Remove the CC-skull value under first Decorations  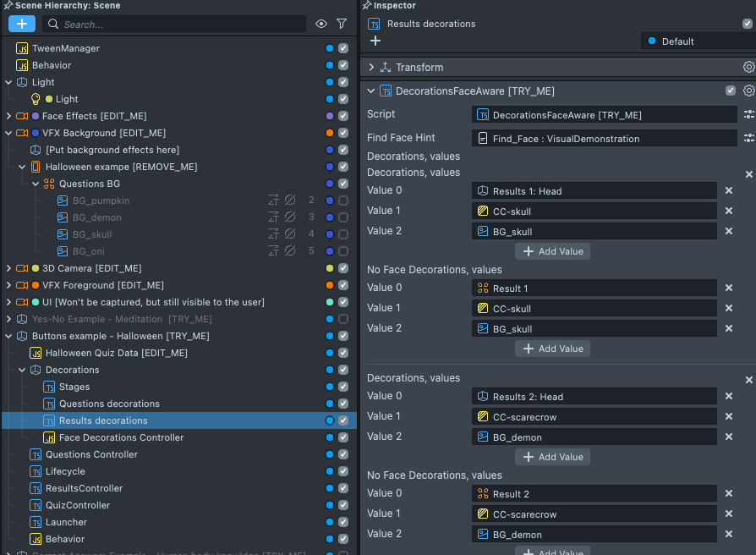click(729, 211)
